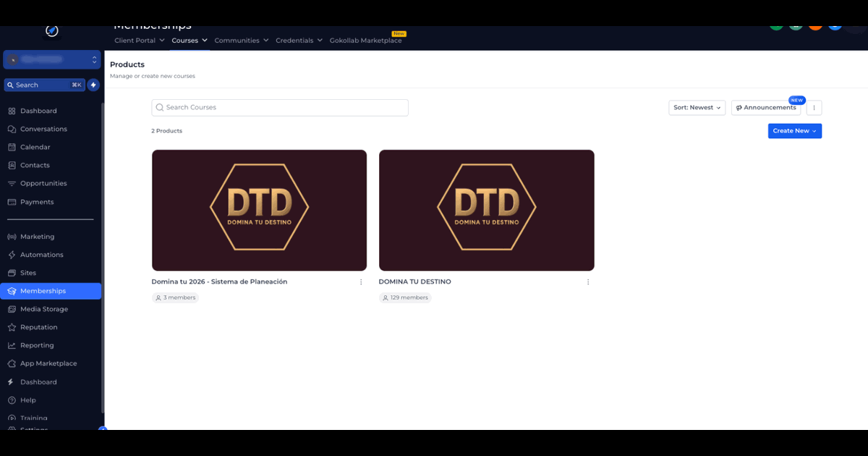The image size is (868, 456).
Task: Select Memberships in the sidebar
Action: coord(51,291)
